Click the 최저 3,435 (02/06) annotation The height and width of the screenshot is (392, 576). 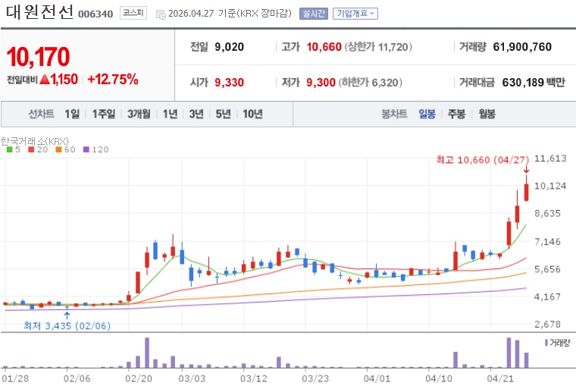pos(67,326)
